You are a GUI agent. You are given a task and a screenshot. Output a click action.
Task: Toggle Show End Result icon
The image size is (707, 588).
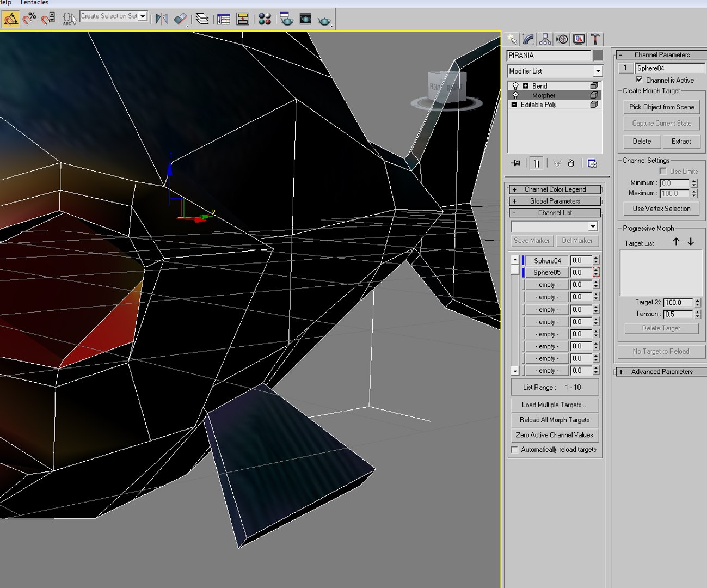(537, 163)
